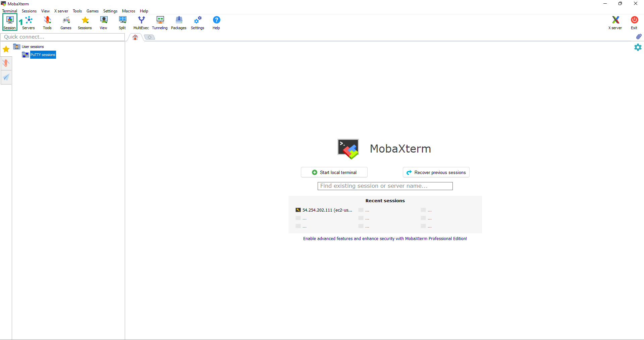
Task: Open the MultiExec toolbar icon
Action: [x=141, y=22]
